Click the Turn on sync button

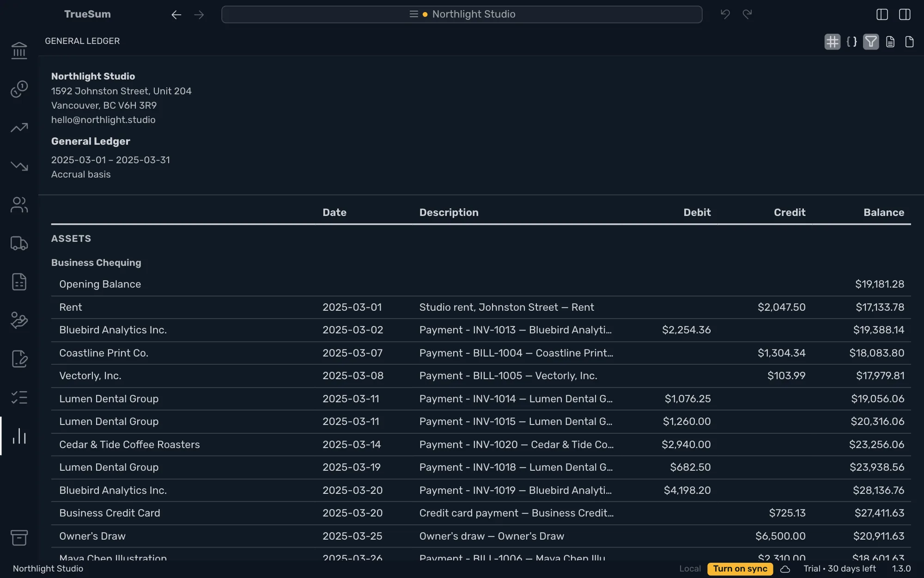(740, 569)
